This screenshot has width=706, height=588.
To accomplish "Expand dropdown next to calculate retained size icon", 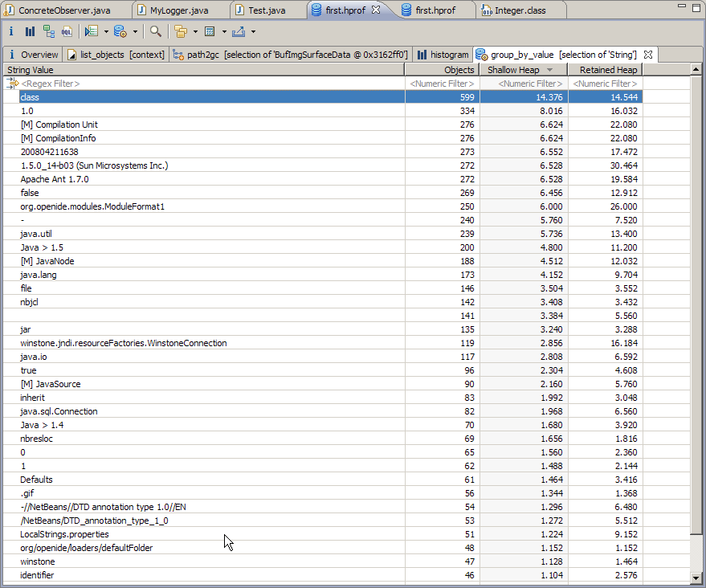I will (224, 31).
